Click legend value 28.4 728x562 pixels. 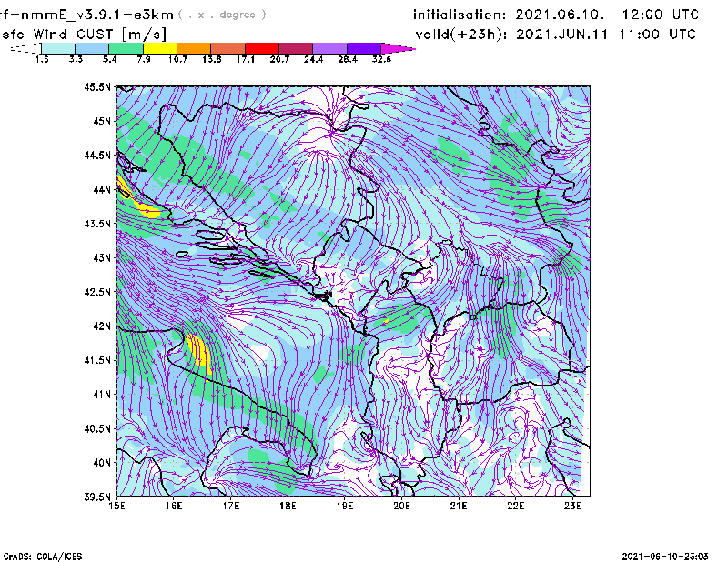(x=348, y=59)
